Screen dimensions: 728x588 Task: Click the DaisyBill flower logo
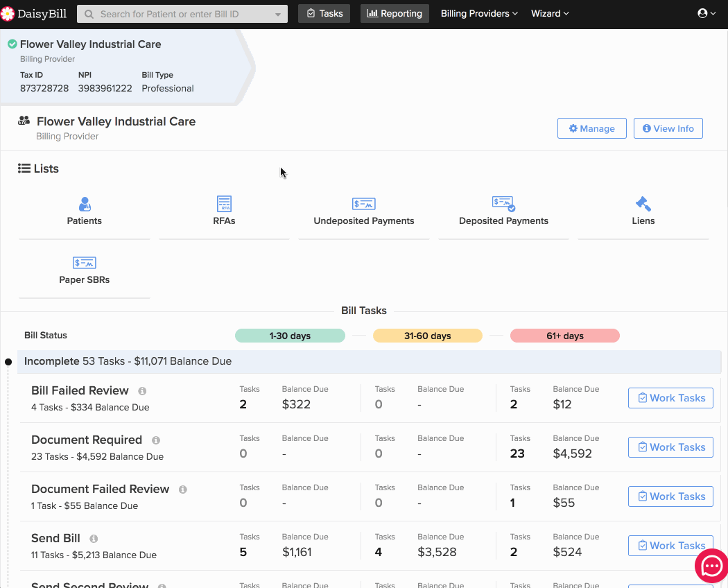click(8, 14)
